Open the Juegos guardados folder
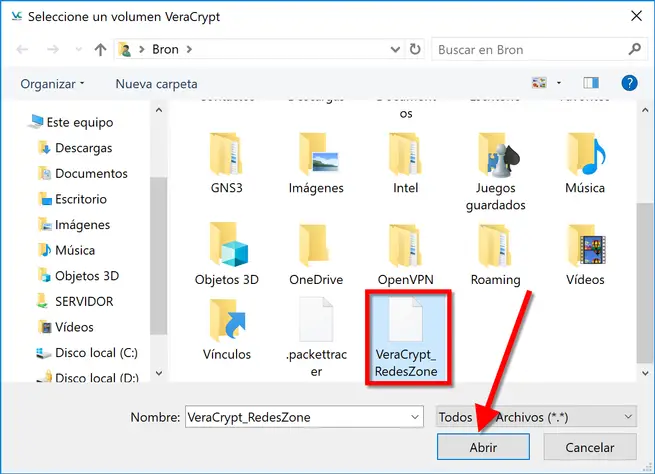 tap(495, 172)
